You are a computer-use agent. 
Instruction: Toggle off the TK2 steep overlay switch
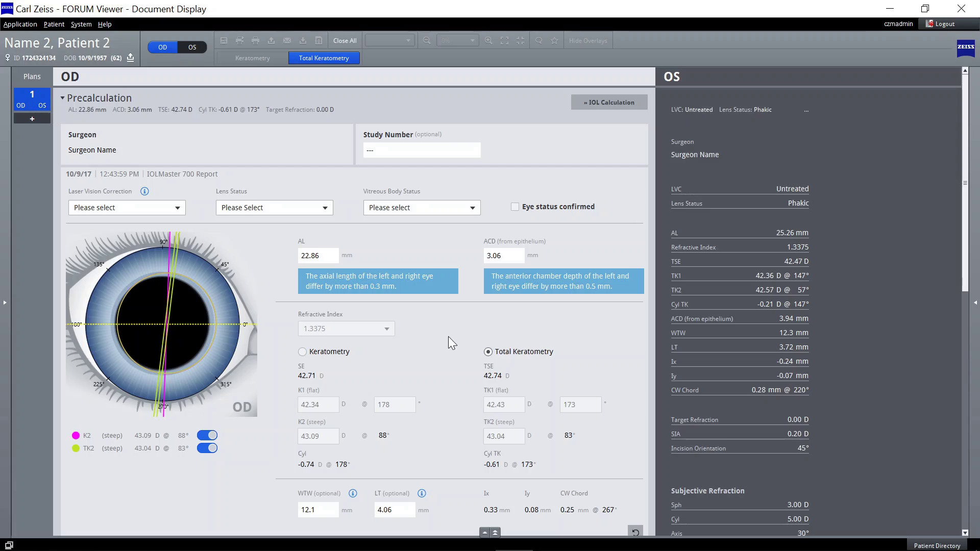click(x=207, y=448)
